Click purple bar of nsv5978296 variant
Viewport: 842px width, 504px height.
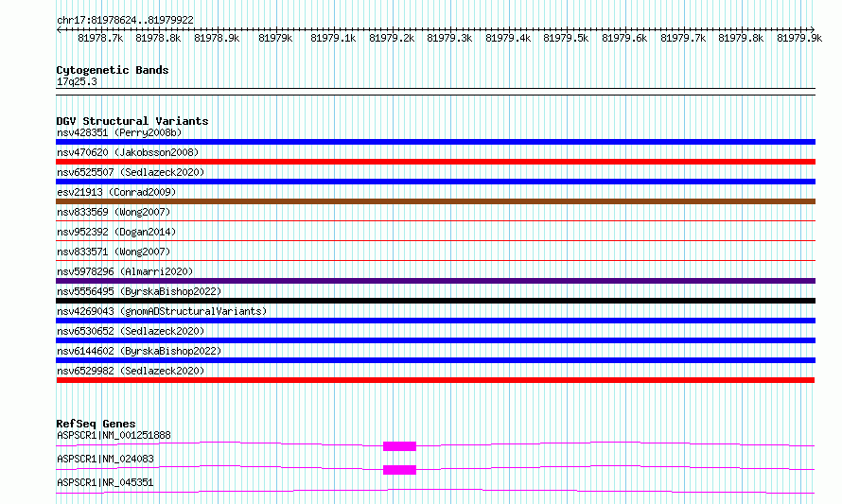click(x=435, y=281)
